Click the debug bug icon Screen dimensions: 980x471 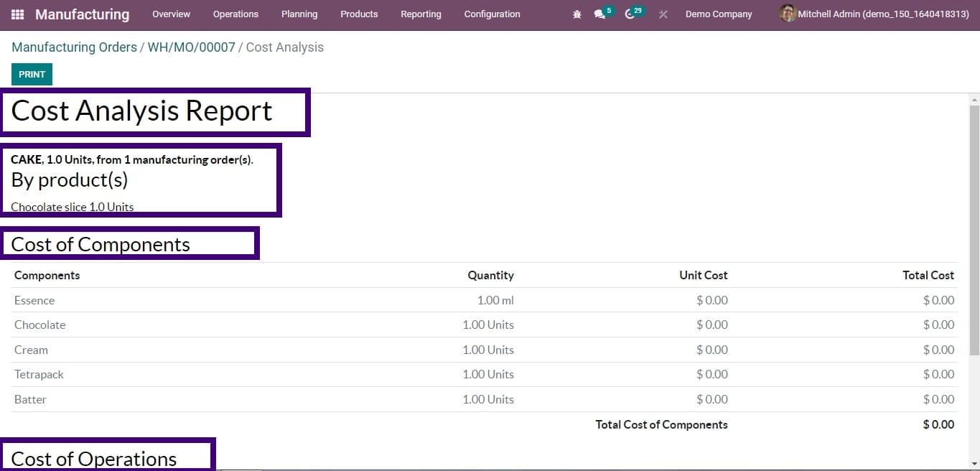point(577,14)
